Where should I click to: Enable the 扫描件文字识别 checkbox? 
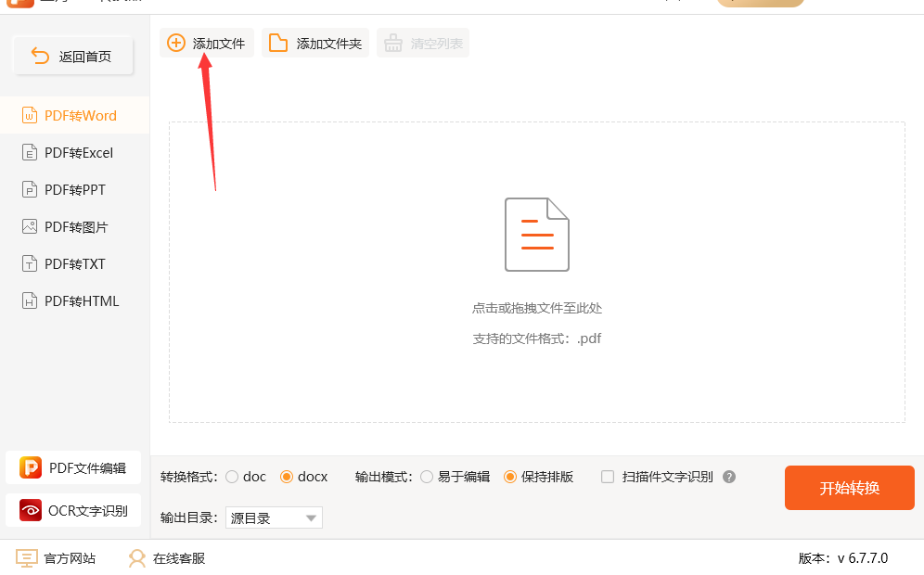[x=608, y=477]
